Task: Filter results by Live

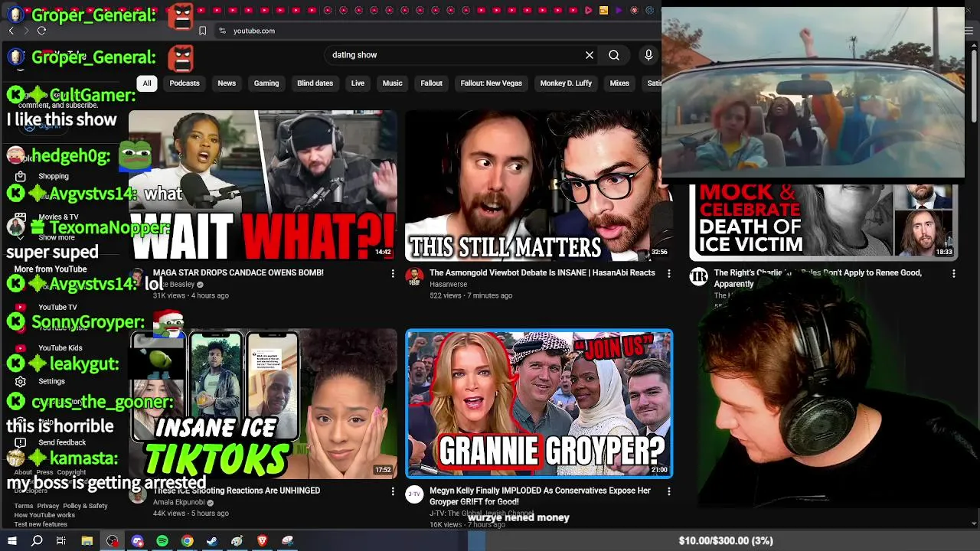Action: [x=358, y=83]
